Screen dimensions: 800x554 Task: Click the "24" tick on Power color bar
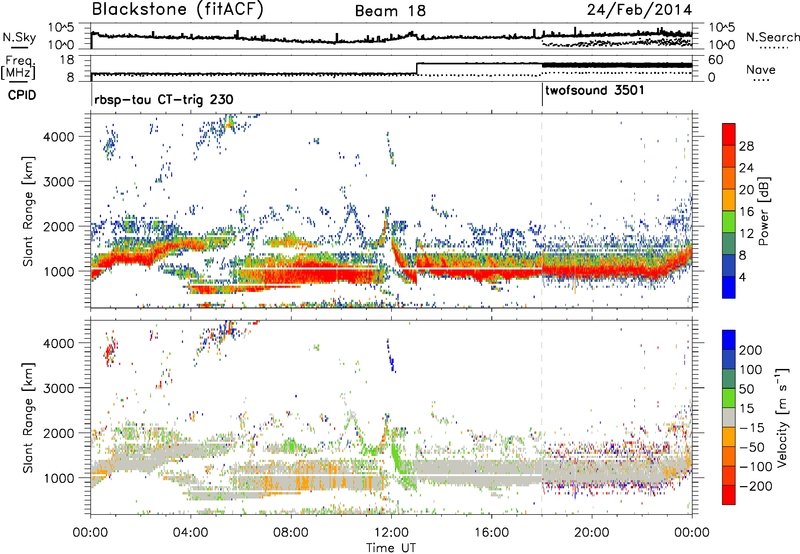(x=746, y=168)
